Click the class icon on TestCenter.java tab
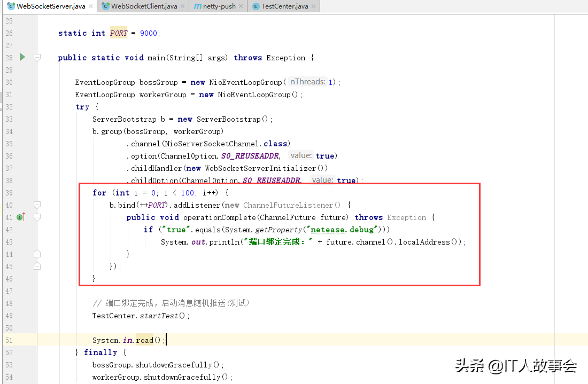Viewport: 588px width, 384px height. (256, 6)
